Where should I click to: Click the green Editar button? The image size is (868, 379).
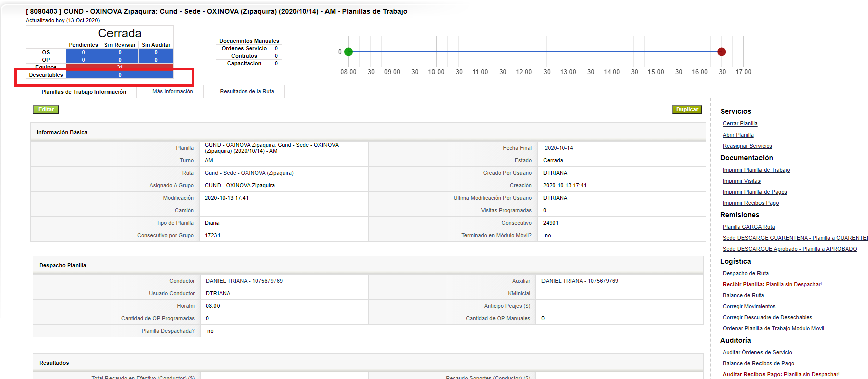(46, 109)
